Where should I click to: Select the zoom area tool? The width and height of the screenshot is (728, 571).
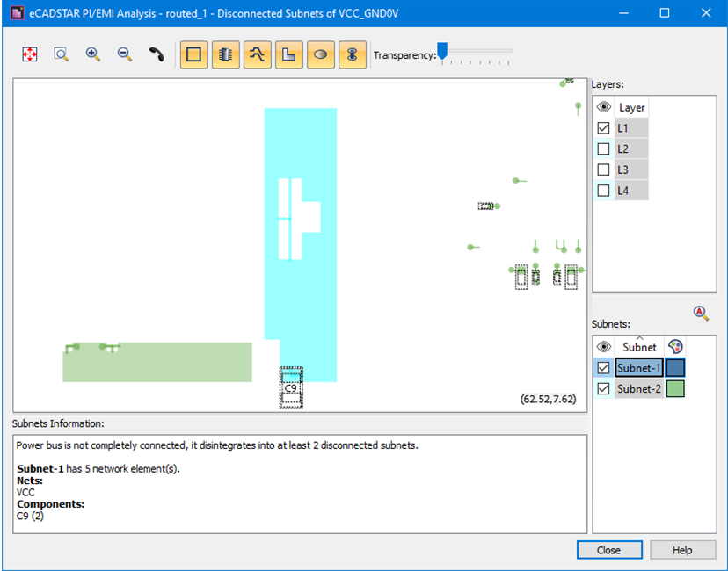click(62, 54)
